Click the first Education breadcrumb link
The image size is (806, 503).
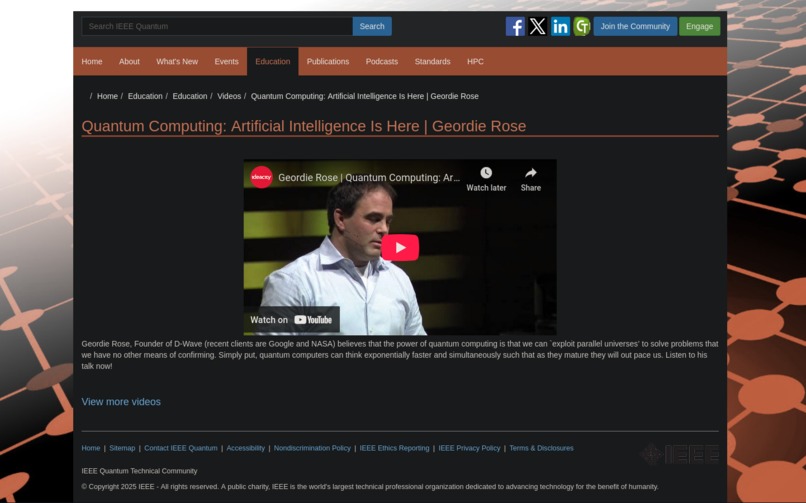click(145, 96)
